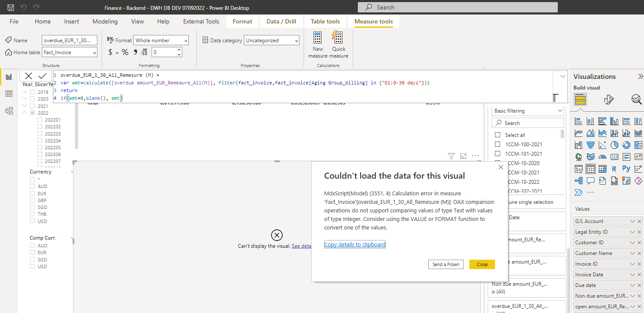
Task: Tick SGD under Comp Curr.
Action: tap(32, 260)
